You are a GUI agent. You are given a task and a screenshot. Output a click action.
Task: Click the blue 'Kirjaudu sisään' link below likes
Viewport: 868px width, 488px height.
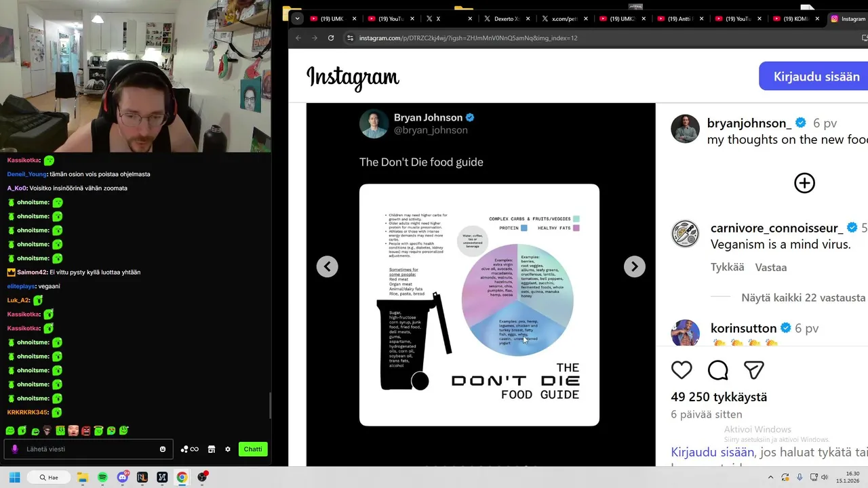click(713, 452)
